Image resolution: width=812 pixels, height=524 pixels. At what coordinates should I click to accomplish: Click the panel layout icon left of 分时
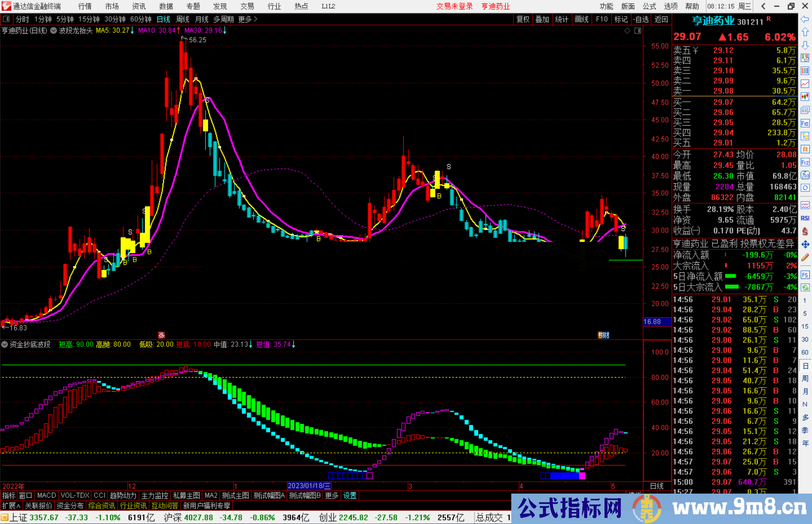(x=6, y=19)
